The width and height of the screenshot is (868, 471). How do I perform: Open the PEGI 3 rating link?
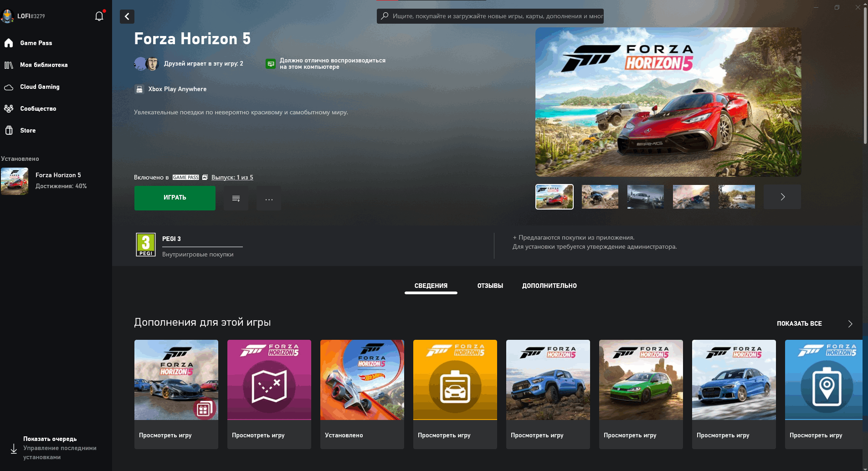[171, 239]
